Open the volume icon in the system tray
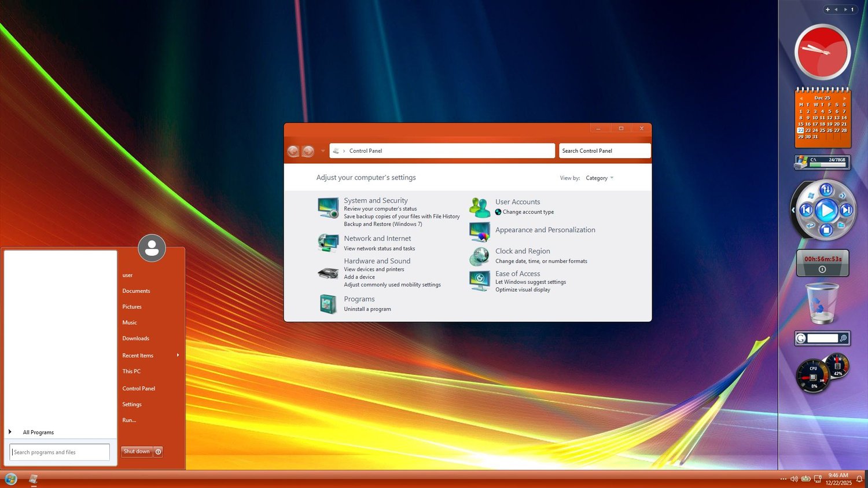Viewport: 868px width, 488px height. tap(794, 479)
